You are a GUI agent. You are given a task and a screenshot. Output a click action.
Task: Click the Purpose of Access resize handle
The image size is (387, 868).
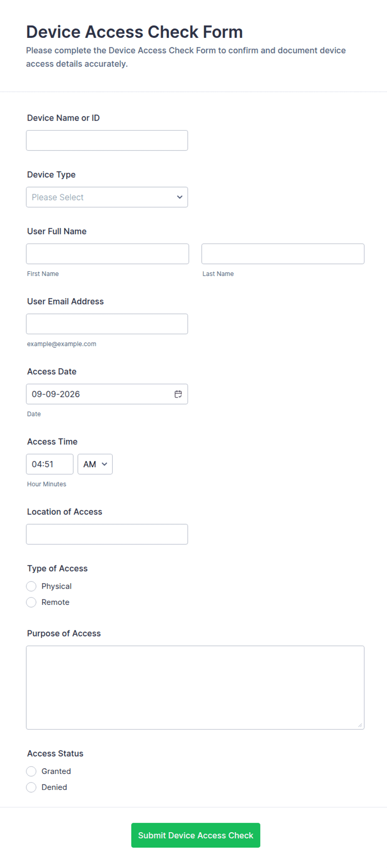(x=360, y=725)
